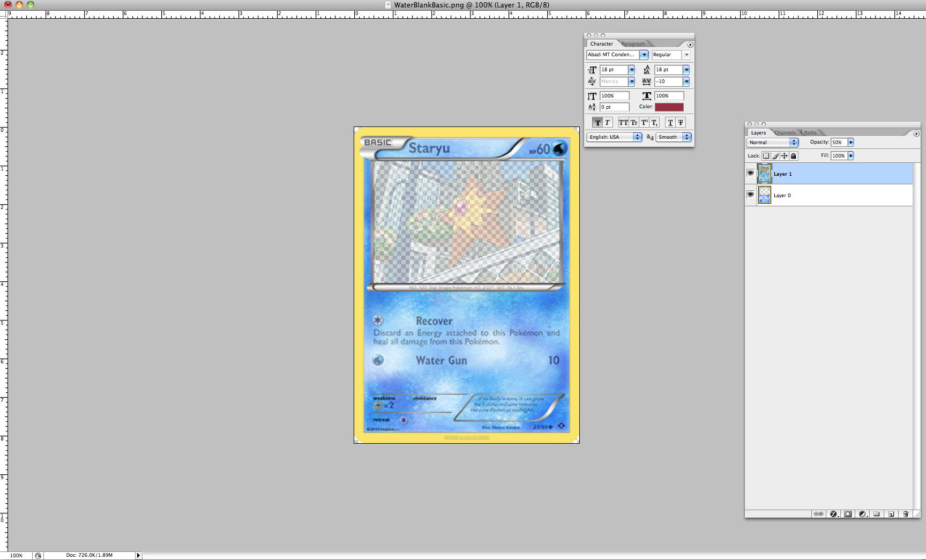The image size is (926, 560).
Task: Click the Add layer mask icon
Action: [x=848, y=513]
